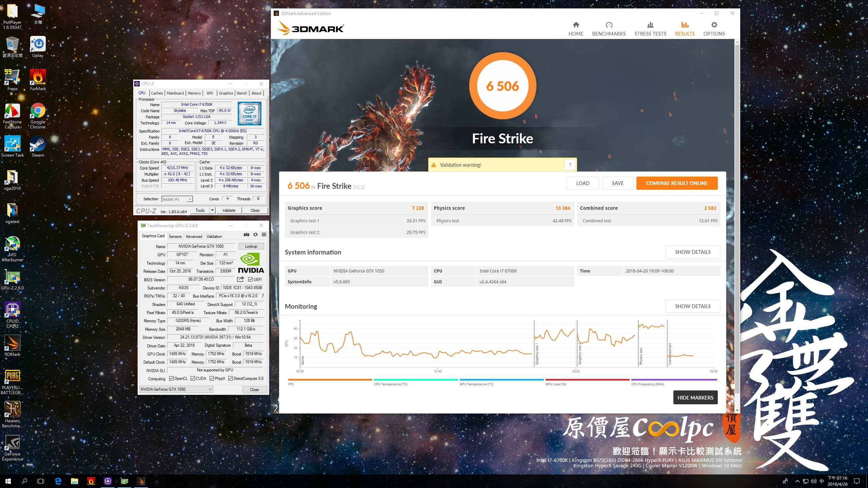Toggle the CUDA checkbox in GPU-Z
This screenshot has height=488, width=868.
(193, 379)
